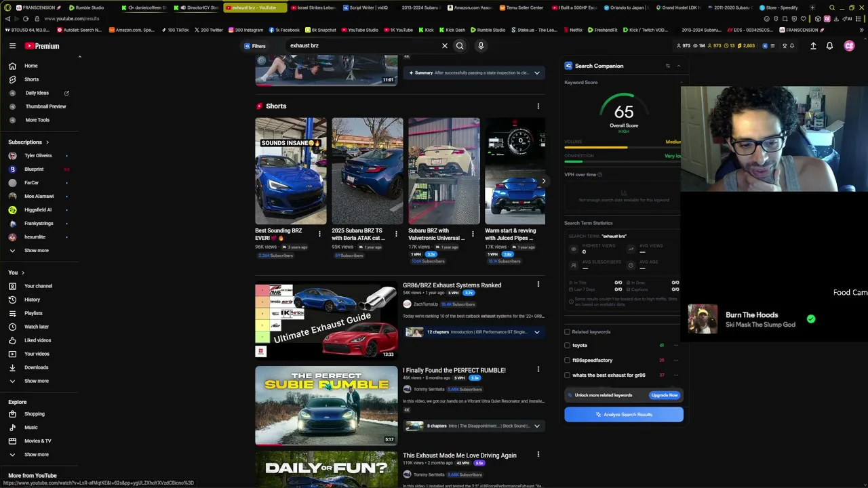Clear the search box text
Screen dimensions: 868x488
tap(445, 46)
